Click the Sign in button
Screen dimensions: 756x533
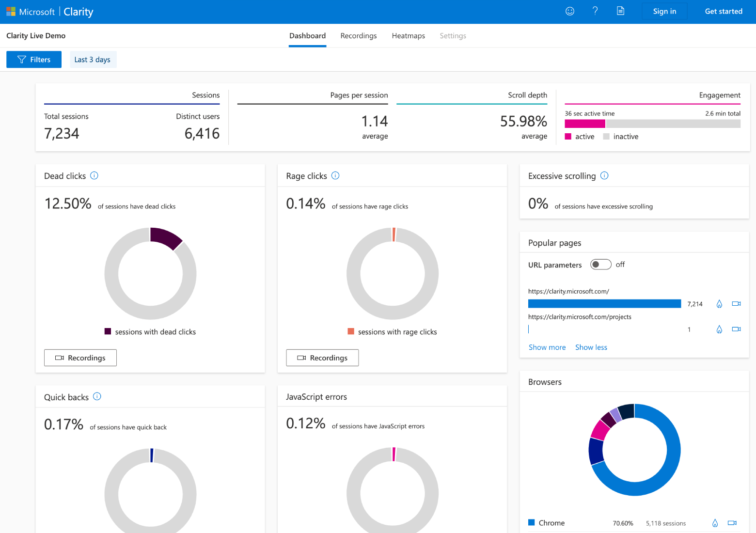click(664, 11)
